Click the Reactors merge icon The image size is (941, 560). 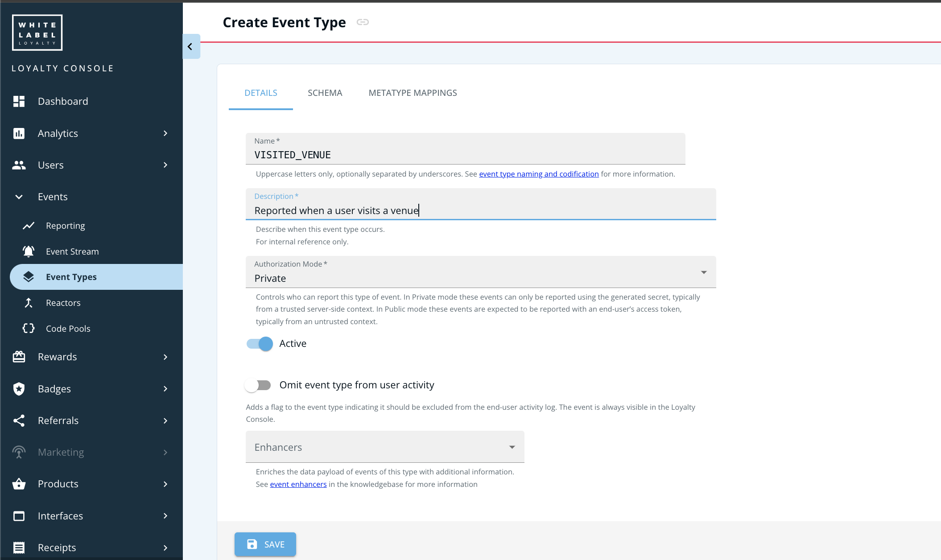tap(29, 303)
